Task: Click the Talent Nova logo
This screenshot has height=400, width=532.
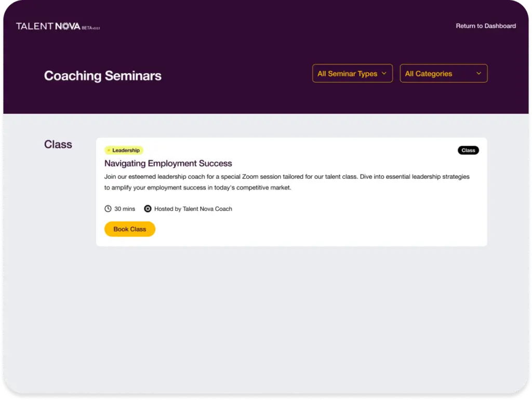Action: (x=58, y=26)
